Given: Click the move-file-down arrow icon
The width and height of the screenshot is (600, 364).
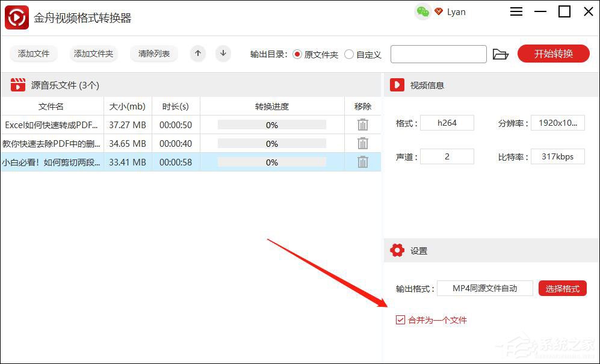Looking at the screenshot, I should pyautogui.click(x=223, y=54).
